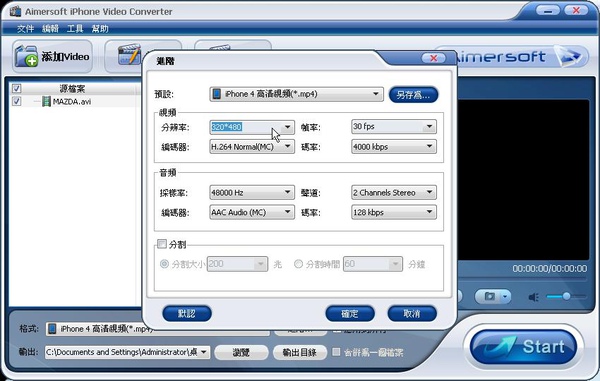
Task: Click the Start conversion button
Action: 523,347
